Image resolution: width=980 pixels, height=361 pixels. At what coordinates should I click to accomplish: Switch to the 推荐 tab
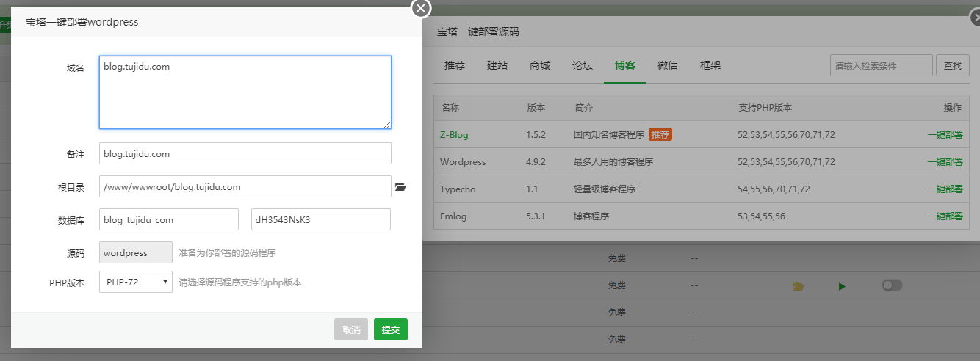click(x=455, y=65)
